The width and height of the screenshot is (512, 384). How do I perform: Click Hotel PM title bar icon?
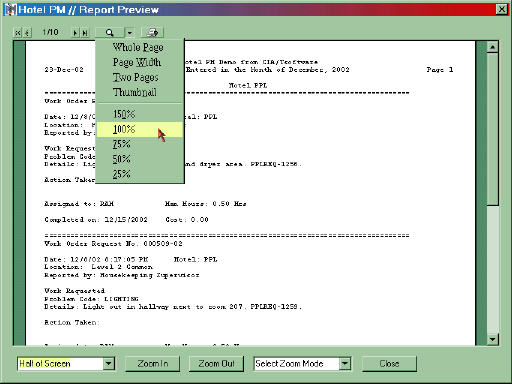[x=10, y=9]
